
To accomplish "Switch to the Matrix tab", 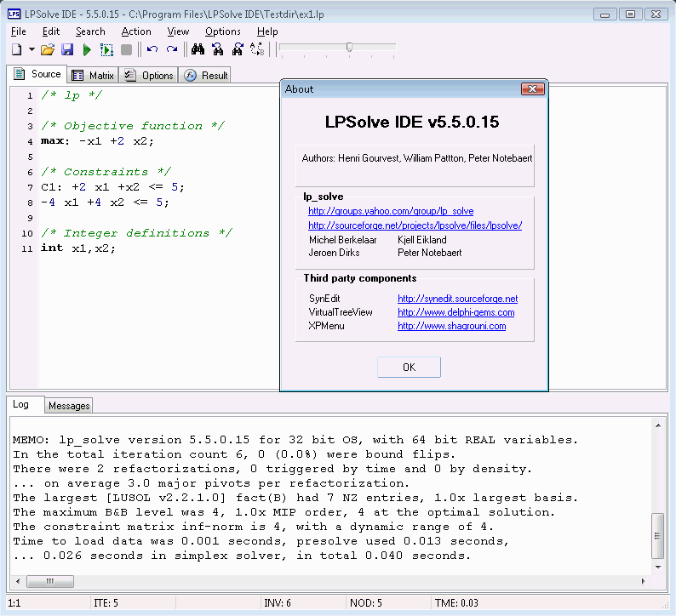I will [92, 75].
